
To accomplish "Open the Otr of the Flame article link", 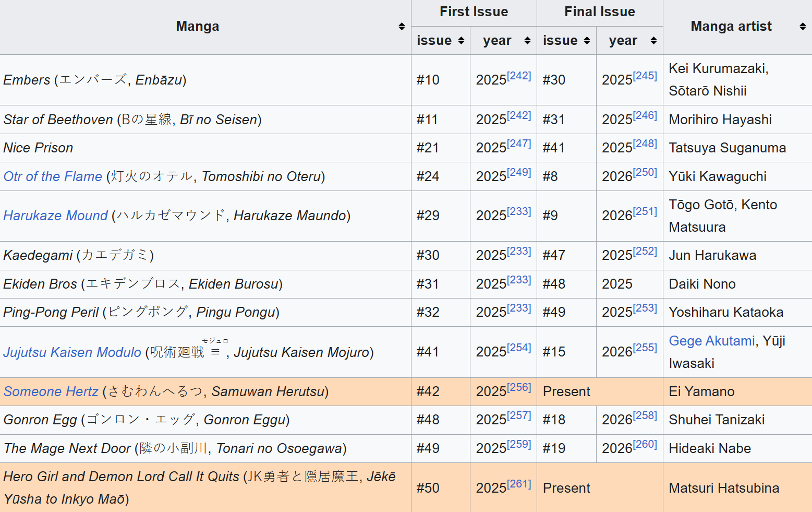I will tap(53, 176).
